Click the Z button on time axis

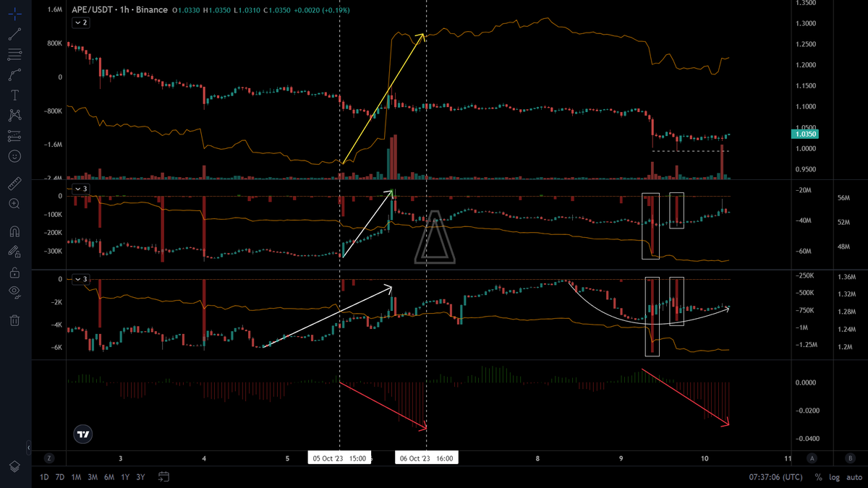click(x=49, y=458)
